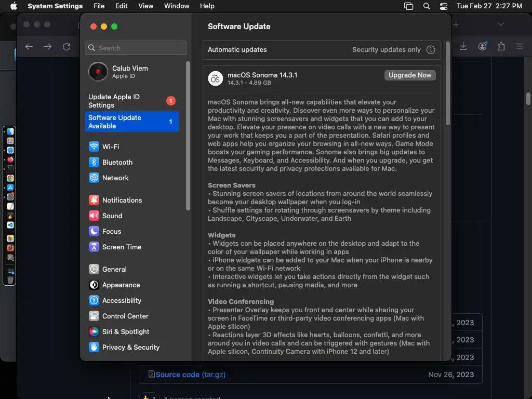Go to Sound settings
This screenshot has width=532, height=399.
(105, 216)
